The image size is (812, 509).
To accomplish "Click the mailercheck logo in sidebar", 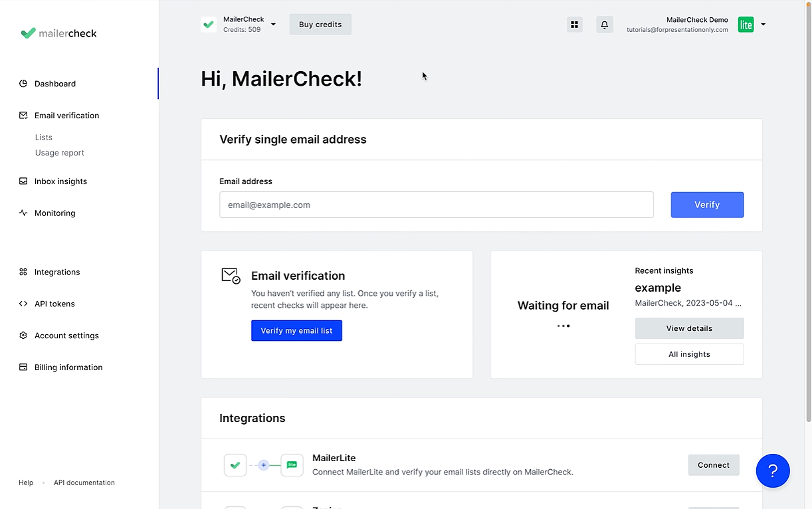I will click(x=58, y=33).
